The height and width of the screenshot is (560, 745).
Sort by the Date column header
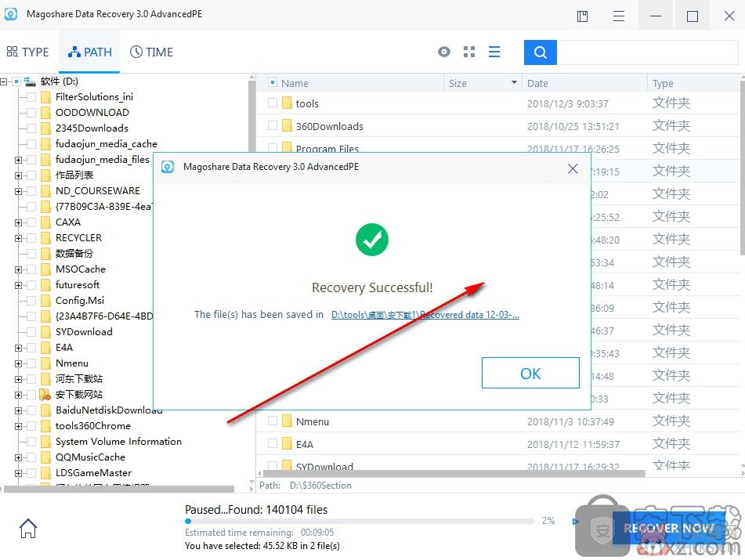coord(537,83)
